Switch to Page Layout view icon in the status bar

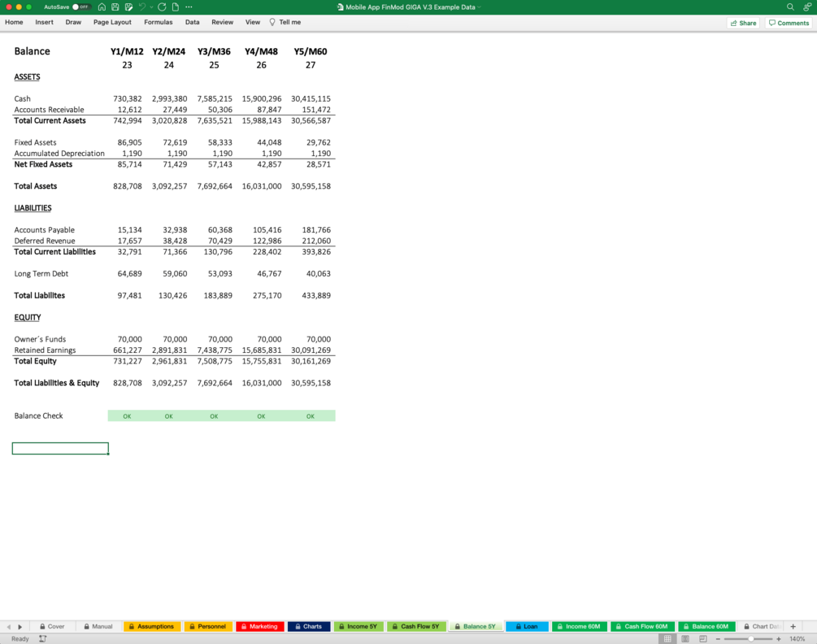(685, 639)
